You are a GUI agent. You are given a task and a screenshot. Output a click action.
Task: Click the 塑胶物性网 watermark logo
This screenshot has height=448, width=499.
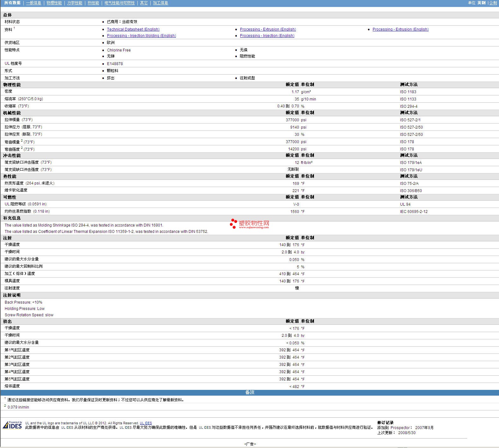(x=249, y=224)
